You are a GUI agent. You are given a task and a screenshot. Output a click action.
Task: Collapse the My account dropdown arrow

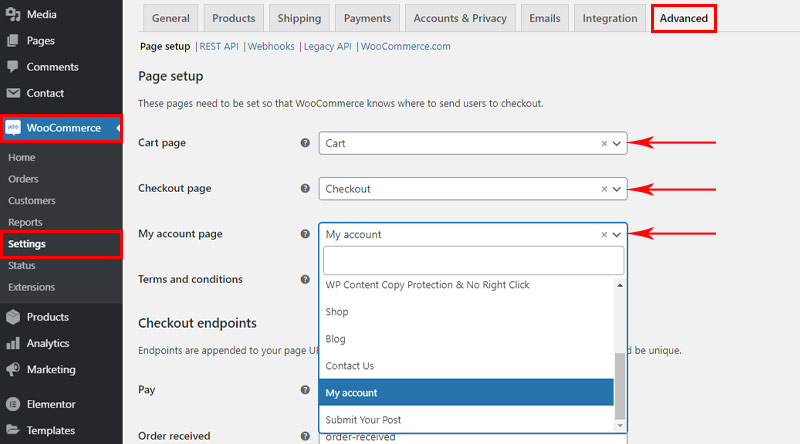(x=616, y=234)
